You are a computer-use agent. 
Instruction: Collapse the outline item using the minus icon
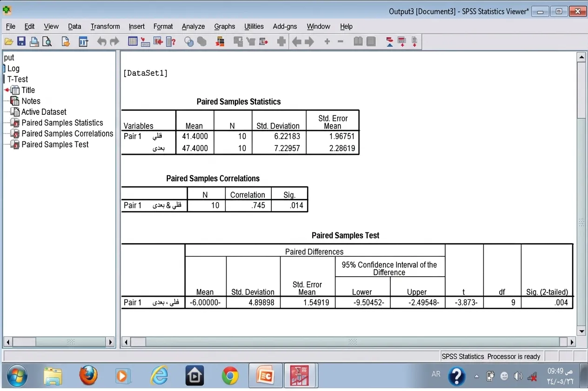(x=340, y=42)
